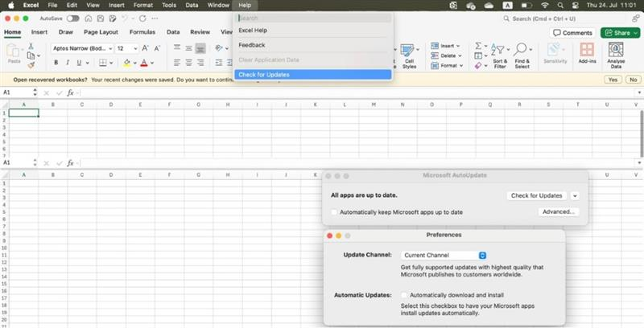Screen dimensions: 644x328
Task: Open the Update Channel Current Channel dropdown
Action: coord(444,255)
